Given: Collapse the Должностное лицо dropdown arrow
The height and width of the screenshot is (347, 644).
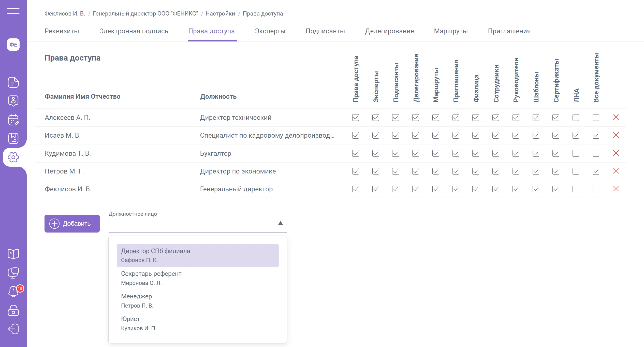Looking at the screenshot, I should [280, 223].
